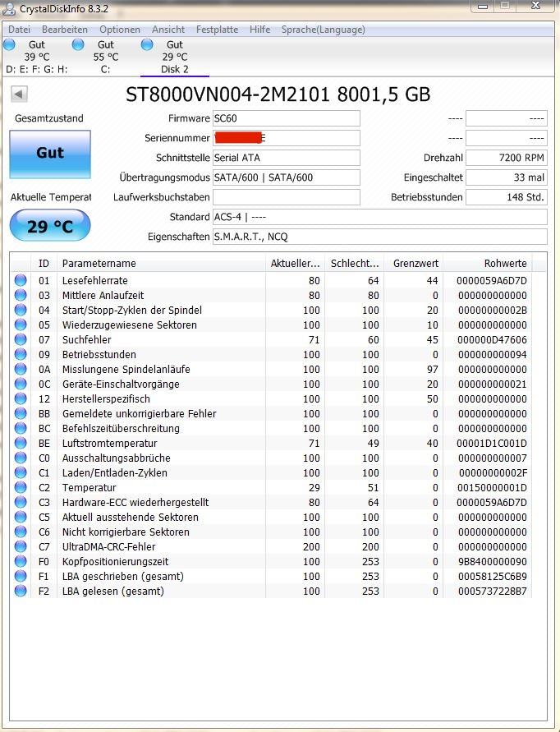Click the Standard field showing ACS-4

pos(380,217)
